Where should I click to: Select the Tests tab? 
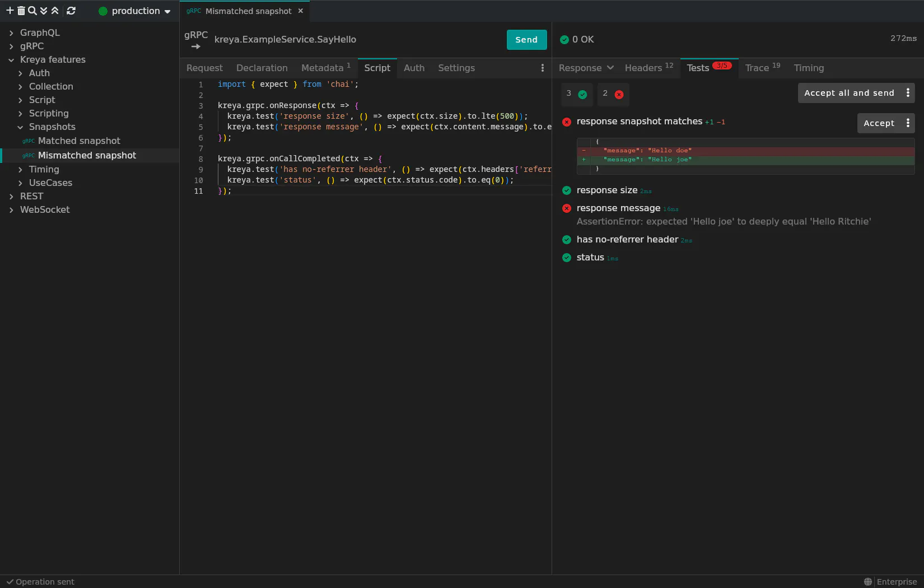709,68
